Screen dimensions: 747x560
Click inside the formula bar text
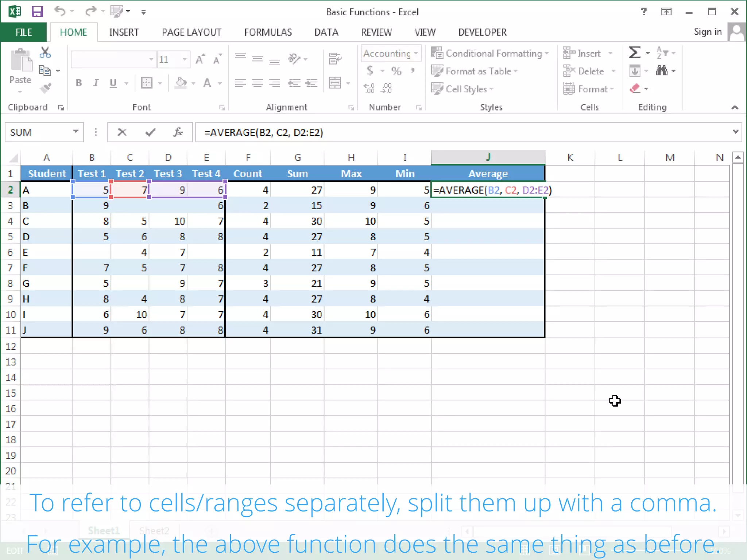click(x=264, y=132)
